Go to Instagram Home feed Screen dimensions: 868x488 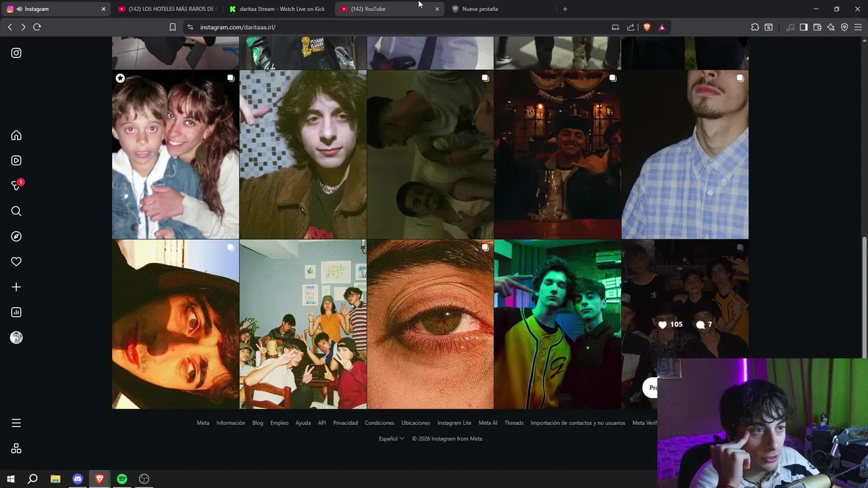coord(16,136)
